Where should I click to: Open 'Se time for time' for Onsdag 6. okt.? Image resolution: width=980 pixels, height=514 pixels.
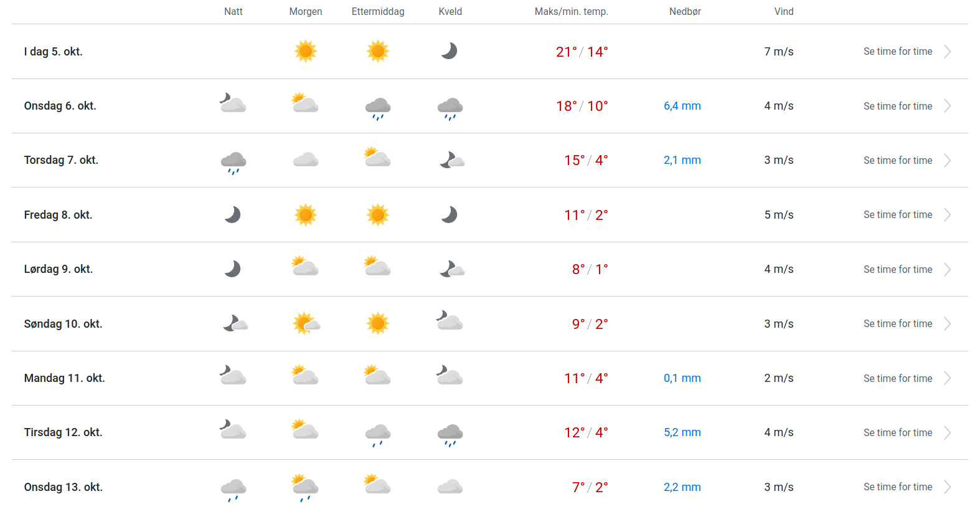click(898, 106)
